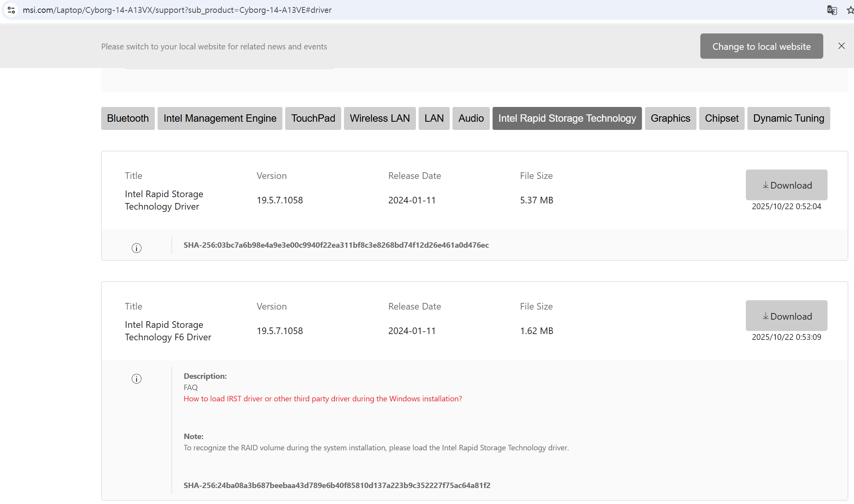Click the translate page icon

coord(832,10)
